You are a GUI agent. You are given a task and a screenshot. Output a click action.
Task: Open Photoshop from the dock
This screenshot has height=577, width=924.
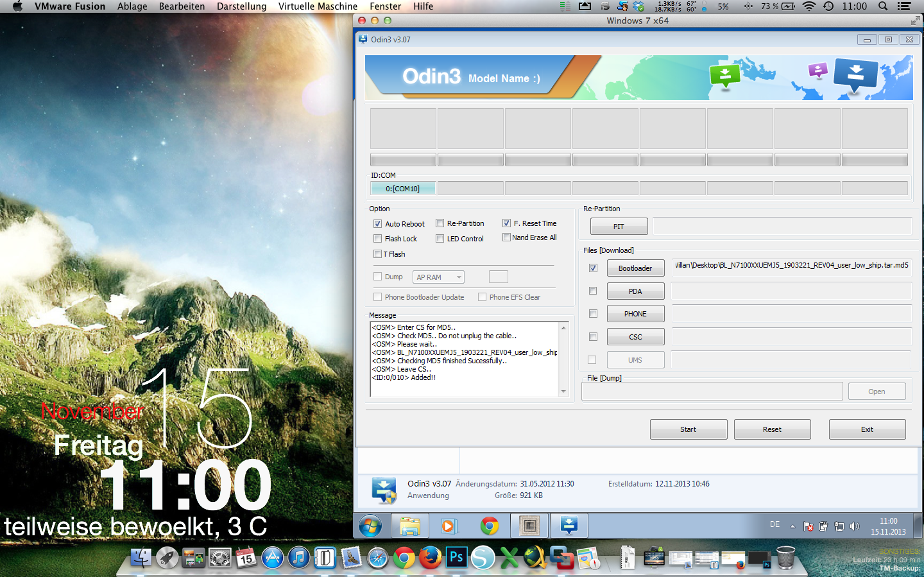click(456, 557)
